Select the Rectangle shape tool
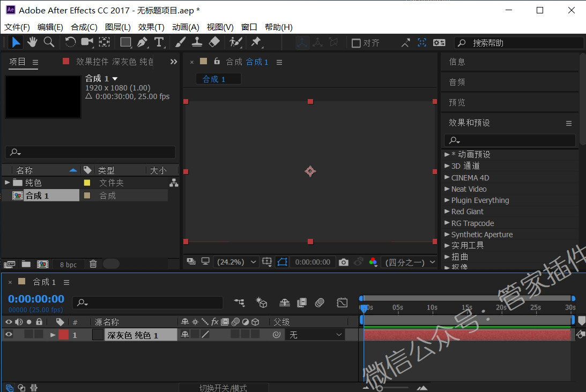 (x=125, y=42)
